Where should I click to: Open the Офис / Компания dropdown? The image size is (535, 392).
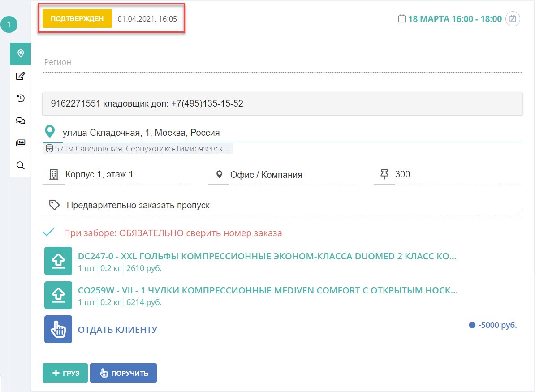coord(293,175)
